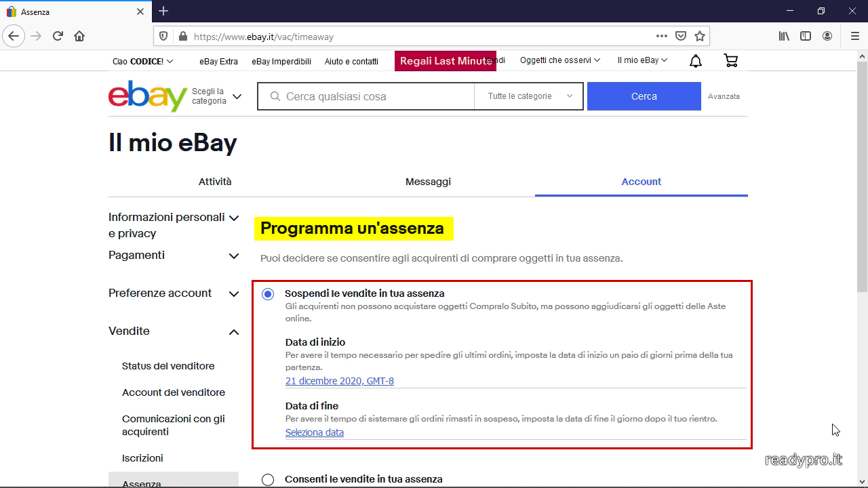The height and width of the screenshot is (488, 868).
Task: Change start date 21 dicembre 2020
Action: click(340, 381)
